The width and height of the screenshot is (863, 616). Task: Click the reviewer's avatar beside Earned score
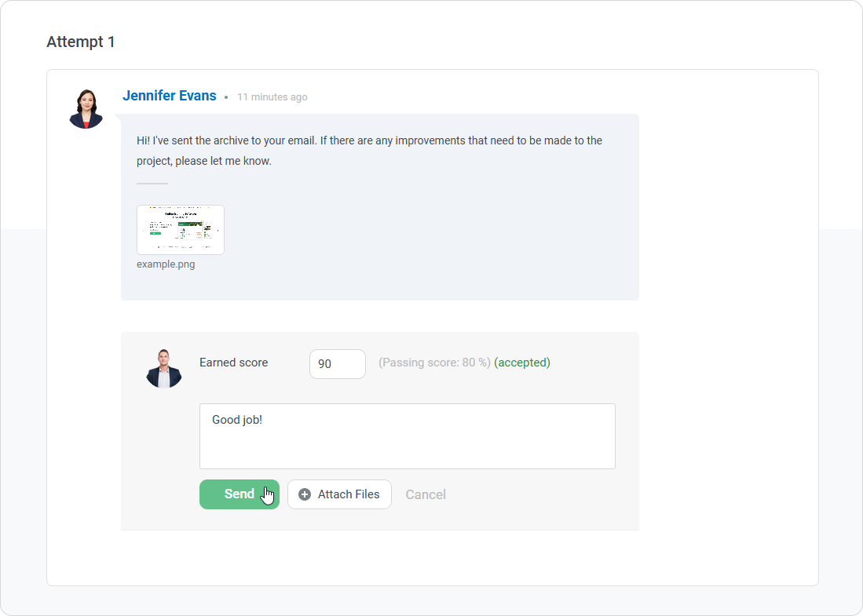tap(164, 368)
